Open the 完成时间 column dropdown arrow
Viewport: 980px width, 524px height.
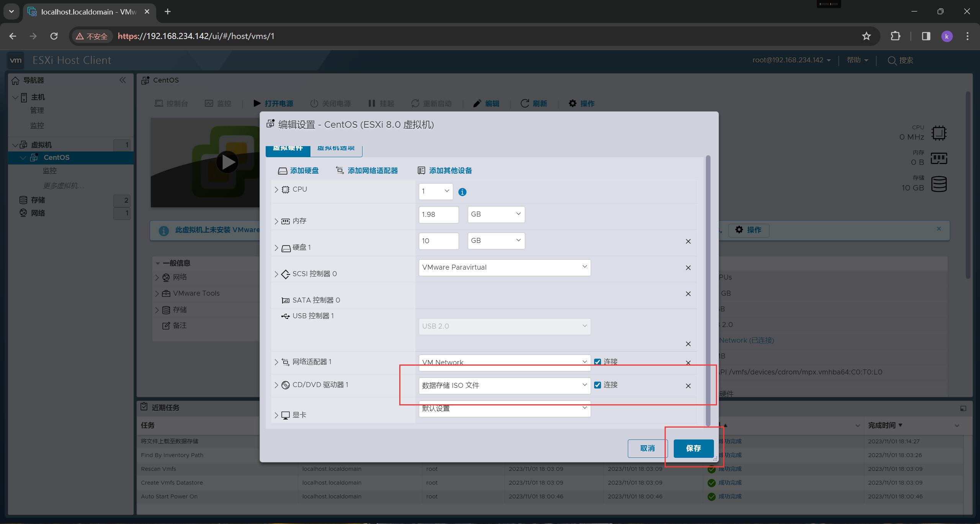click(x=957, y=426)
